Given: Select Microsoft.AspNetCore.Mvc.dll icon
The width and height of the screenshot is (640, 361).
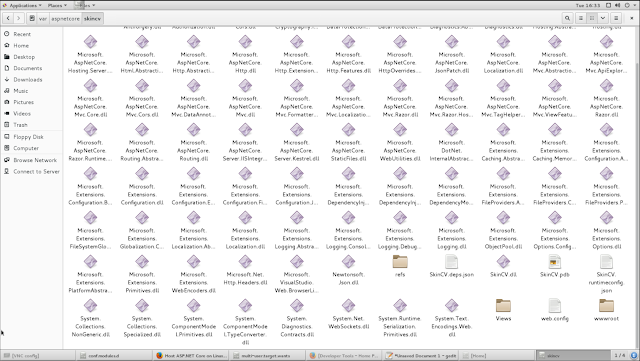Looking at the screenshot, I should [245, 86].
